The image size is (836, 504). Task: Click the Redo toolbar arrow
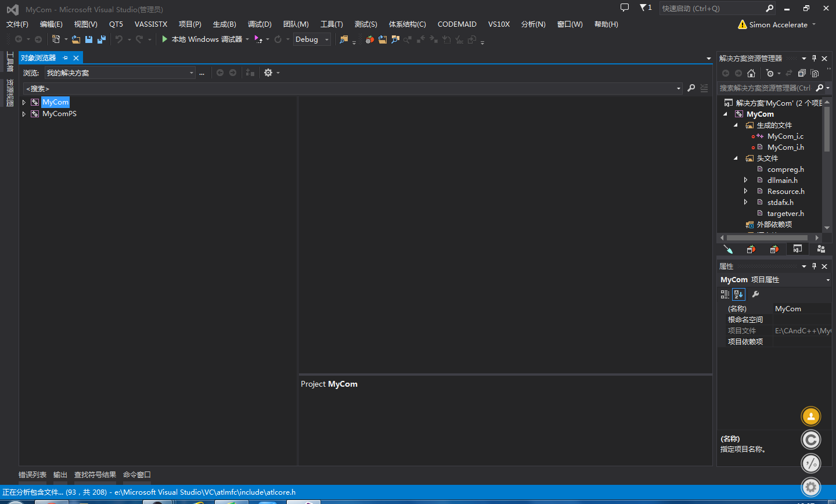[139, 39]
